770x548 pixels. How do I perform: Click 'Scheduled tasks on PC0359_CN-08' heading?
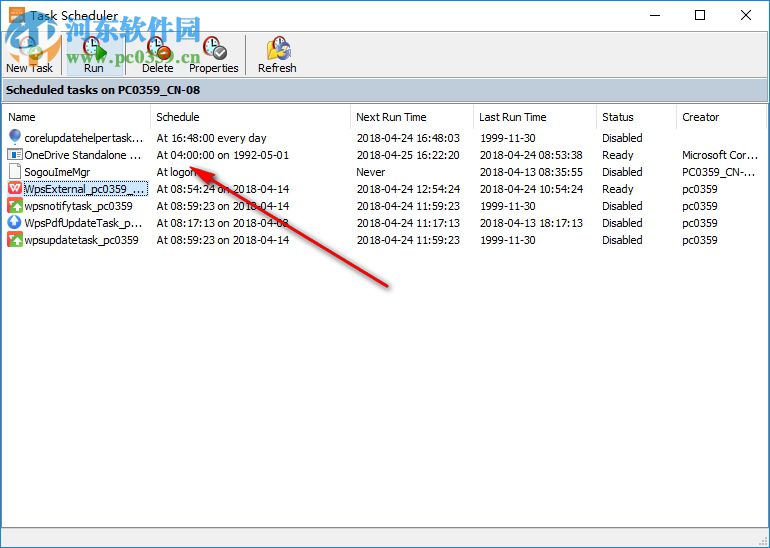[x=103, y=90]
